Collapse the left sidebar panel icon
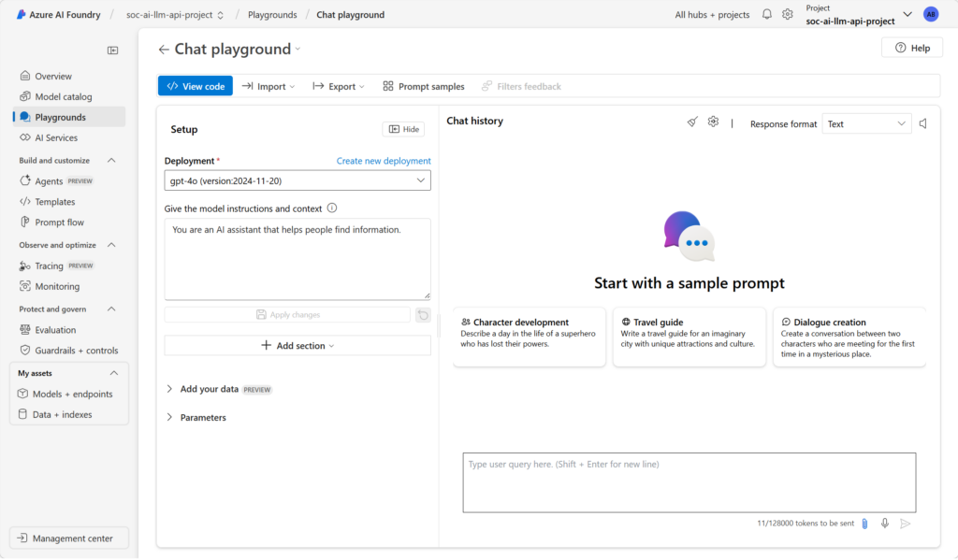Viewport: 958px width, 560px height. tap(113, 50)
